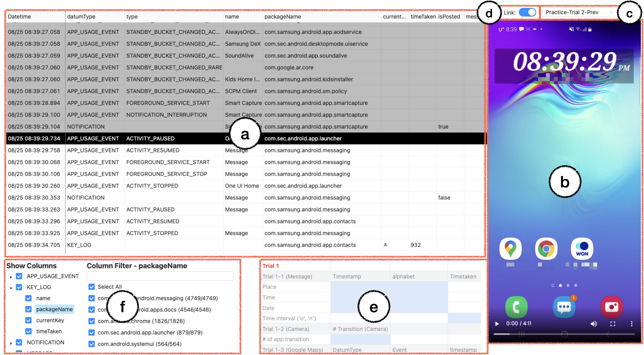Click the Messages app icon with badge
Screen dimensions: 644x355
[x=564, y=307]
